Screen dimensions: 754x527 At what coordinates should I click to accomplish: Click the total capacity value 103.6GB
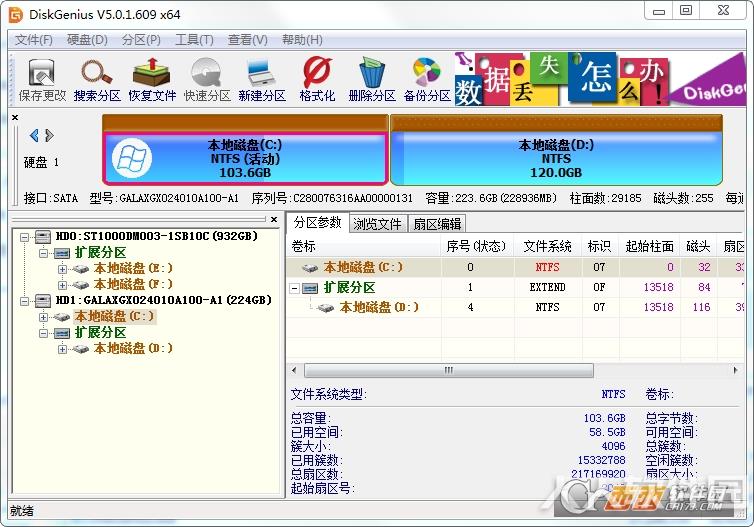point(604,418)
